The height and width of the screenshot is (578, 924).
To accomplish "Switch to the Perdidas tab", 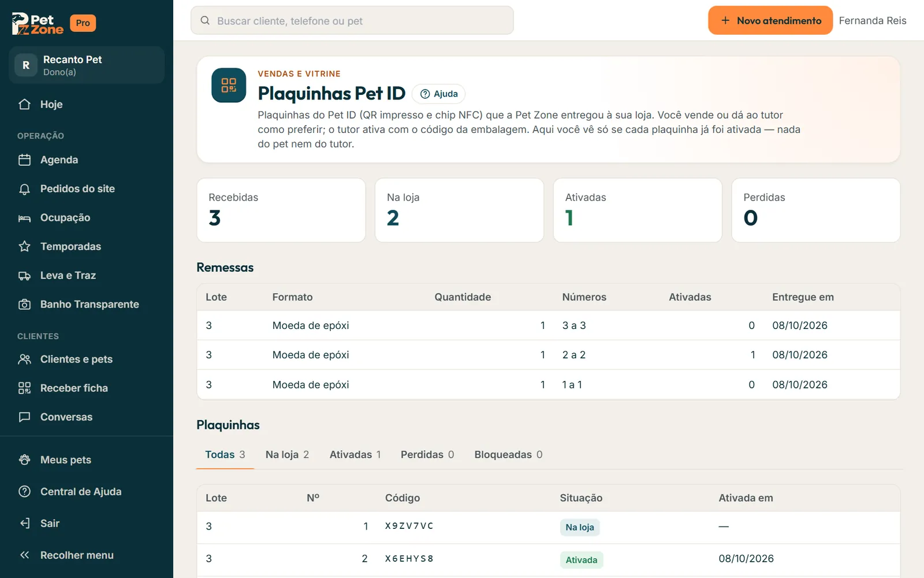I will point(427,454).
